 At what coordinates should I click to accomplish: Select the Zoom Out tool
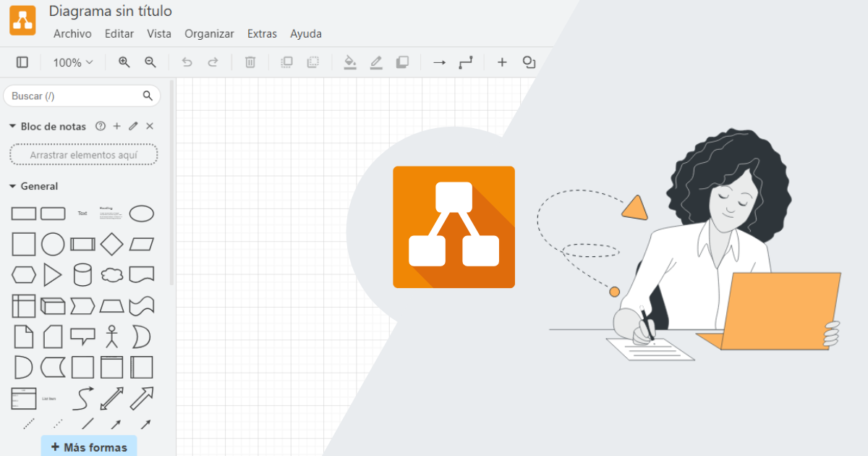(x=150, y=62)
